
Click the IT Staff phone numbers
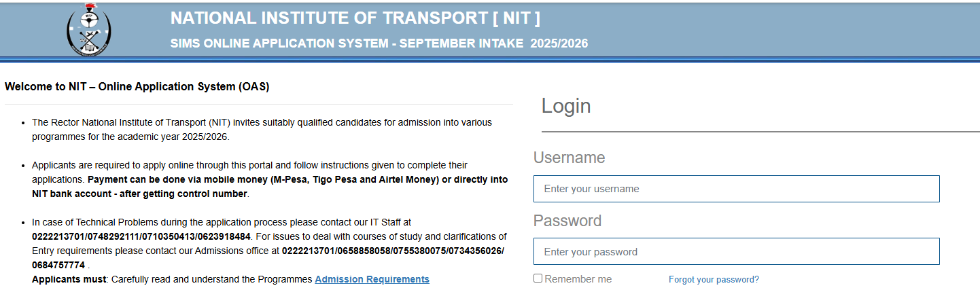click(141, 236)
